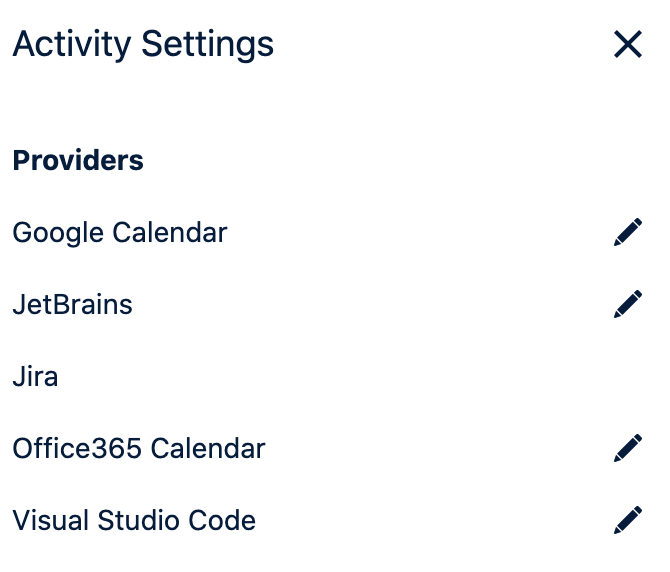Open the JetBrains row in Providers

[72, 304]
